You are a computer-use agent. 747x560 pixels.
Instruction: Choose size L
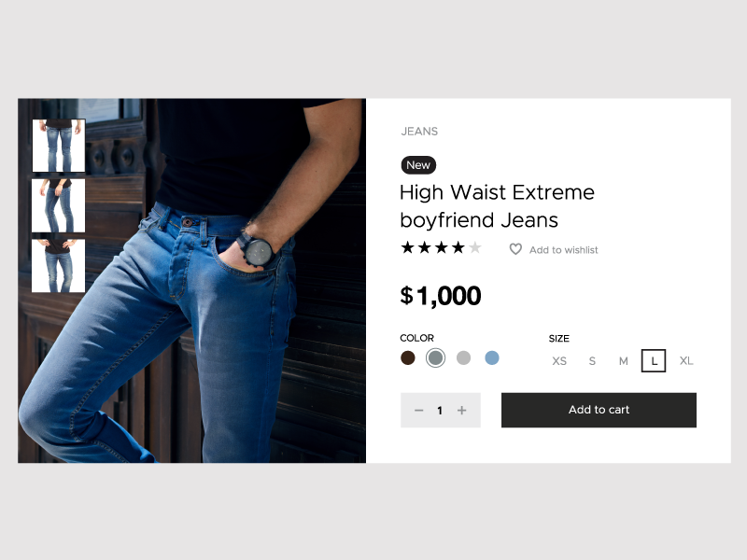[x=654, y=360]
